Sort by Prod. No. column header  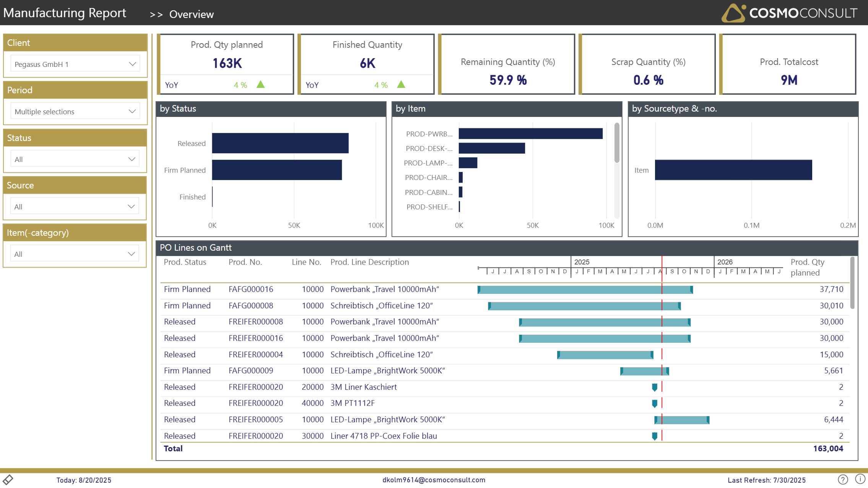coord(245,262)
